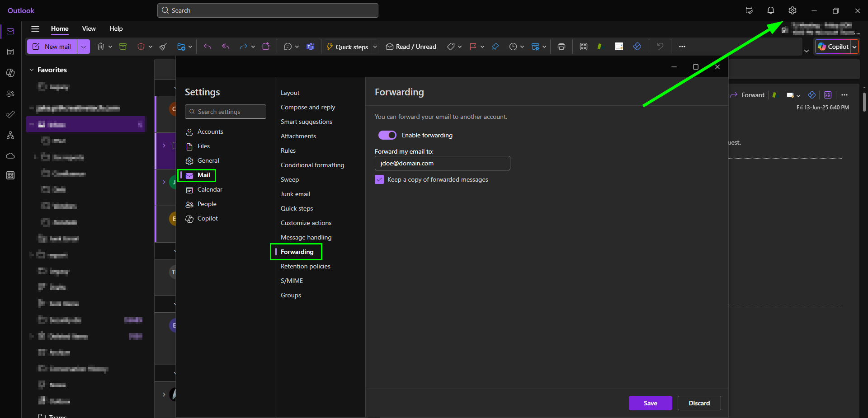Click Forward in the reading pane
This screenshot has height=418, width=868.
click(x=747, y=95)
